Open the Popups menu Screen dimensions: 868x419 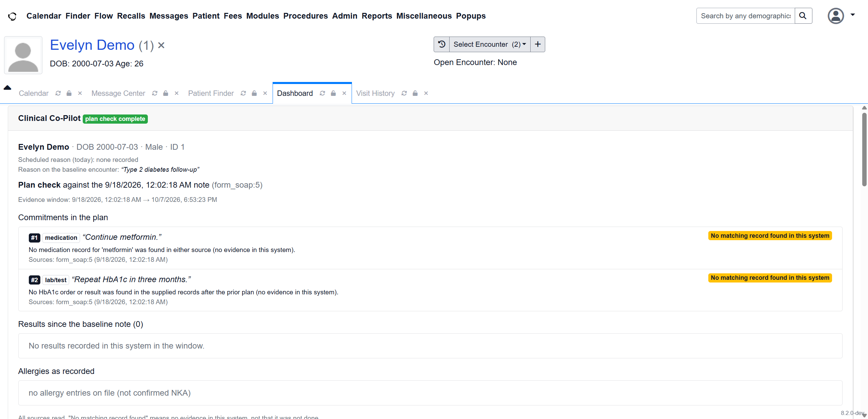pos(471,16)
